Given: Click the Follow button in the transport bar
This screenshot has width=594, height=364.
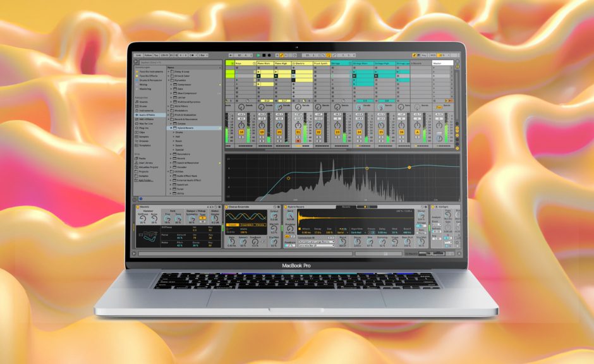Looking at the screenshot, I should (x=148, y=54).
